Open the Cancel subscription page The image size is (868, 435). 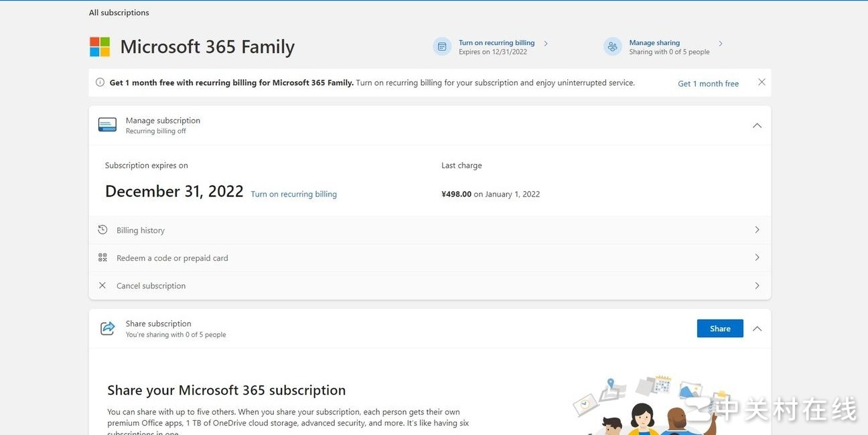coord(757,285)
